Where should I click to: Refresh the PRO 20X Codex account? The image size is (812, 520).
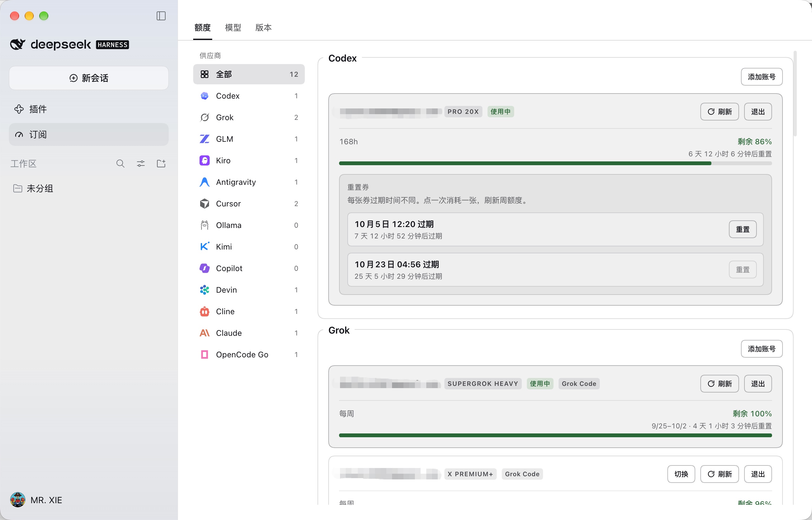coord(719,112)
